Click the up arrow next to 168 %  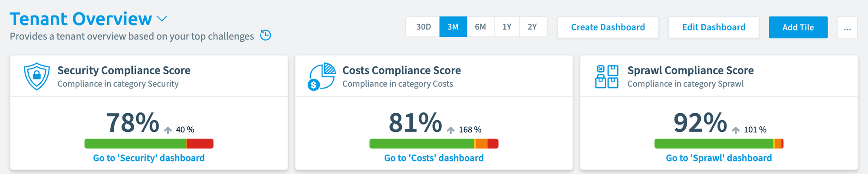[451, 130]
